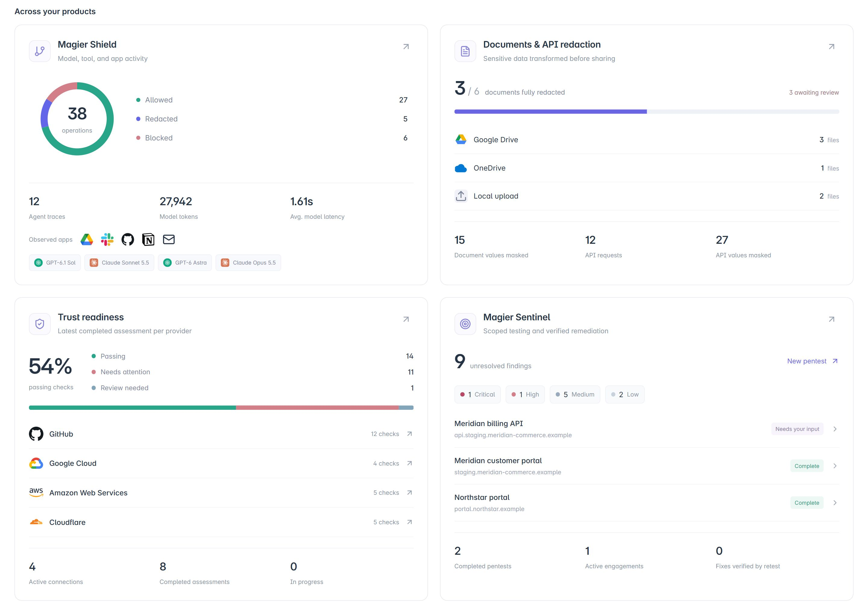This screenshot has width=868, height=615.
Task: Click the Cloudflare 5 checks label
Action: 386,522
